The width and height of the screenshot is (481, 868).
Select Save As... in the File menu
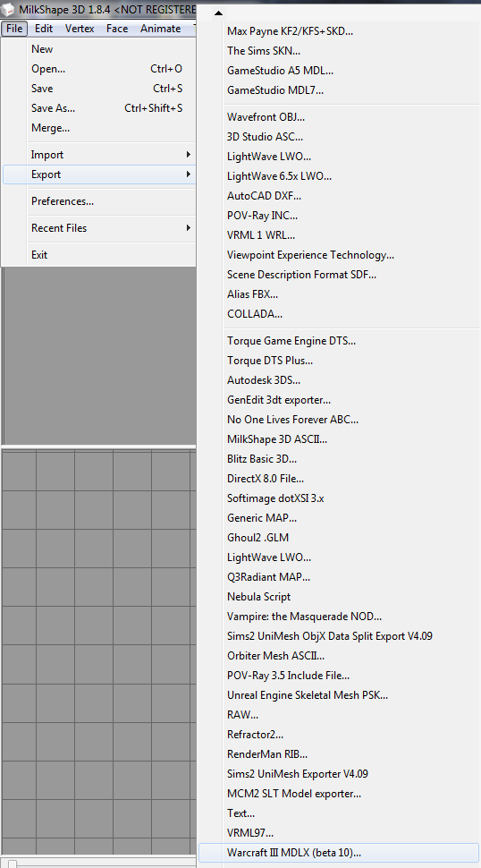[99, 108]
